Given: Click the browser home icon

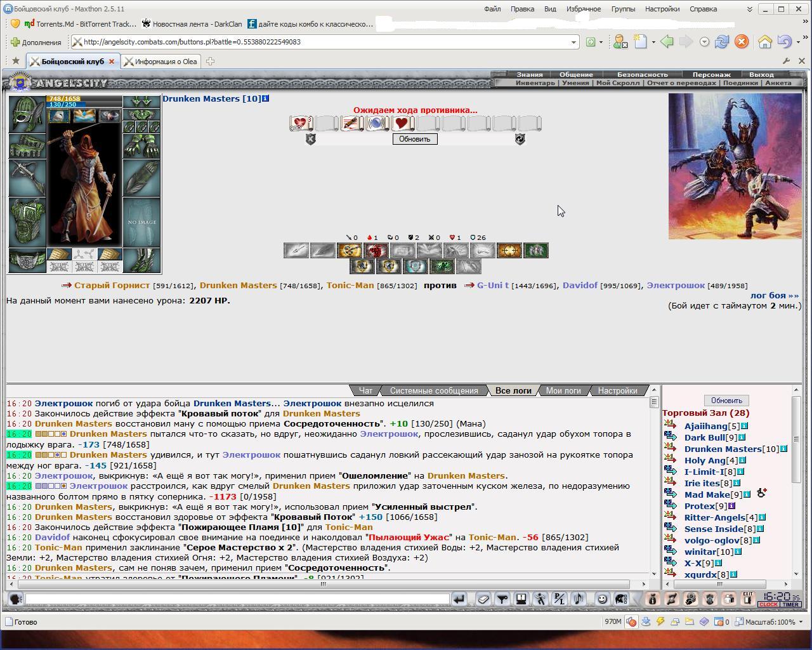Looking at the screenshot, I should point(765,42).
